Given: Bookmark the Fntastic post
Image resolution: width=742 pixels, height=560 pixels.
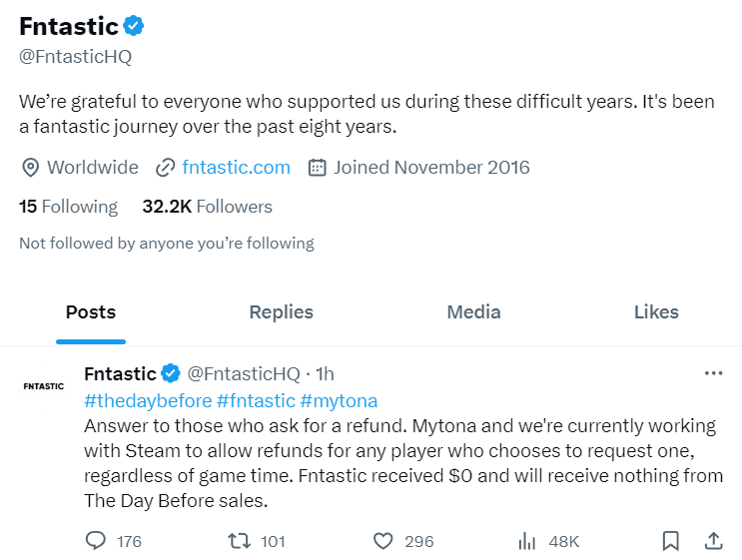Looking at the screenshot, I should (x=671, y=541).
